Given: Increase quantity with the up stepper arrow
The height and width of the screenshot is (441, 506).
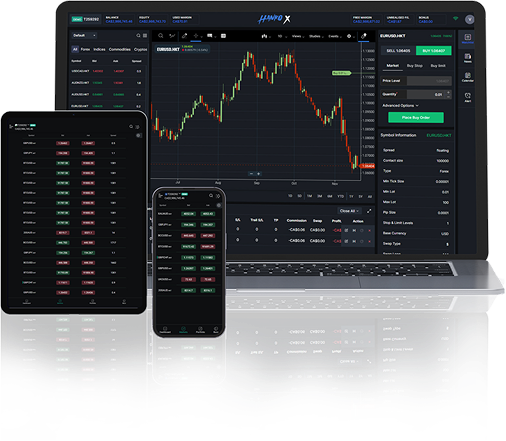Looking at the screenshot, I should 448,92.
